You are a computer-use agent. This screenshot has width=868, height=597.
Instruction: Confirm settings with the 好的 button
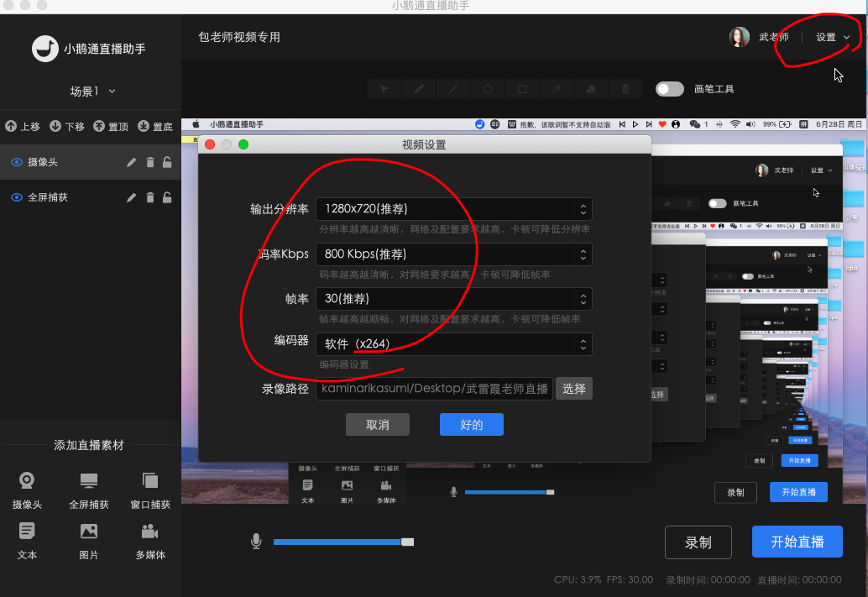pyautogui.click(x=471, y=424)
